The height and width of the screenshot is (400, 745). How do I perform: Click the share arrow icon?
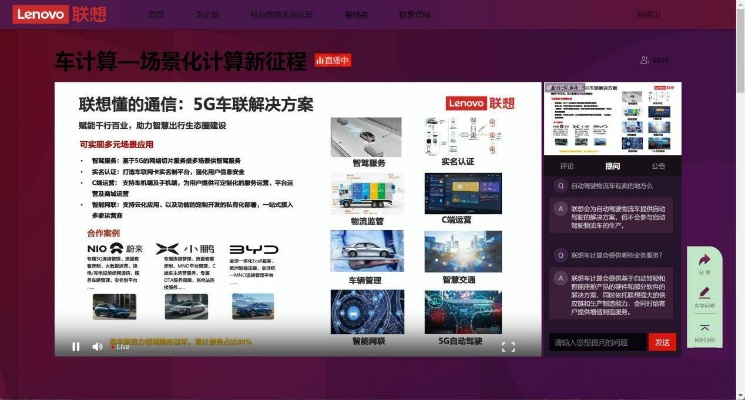705,260
